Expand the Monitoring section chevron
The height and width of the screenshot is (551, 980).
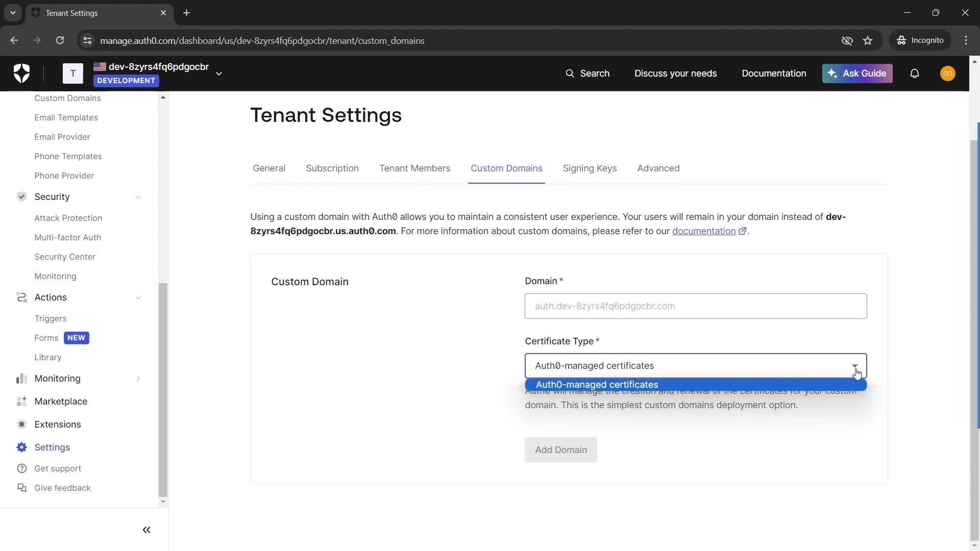(138, 379)
